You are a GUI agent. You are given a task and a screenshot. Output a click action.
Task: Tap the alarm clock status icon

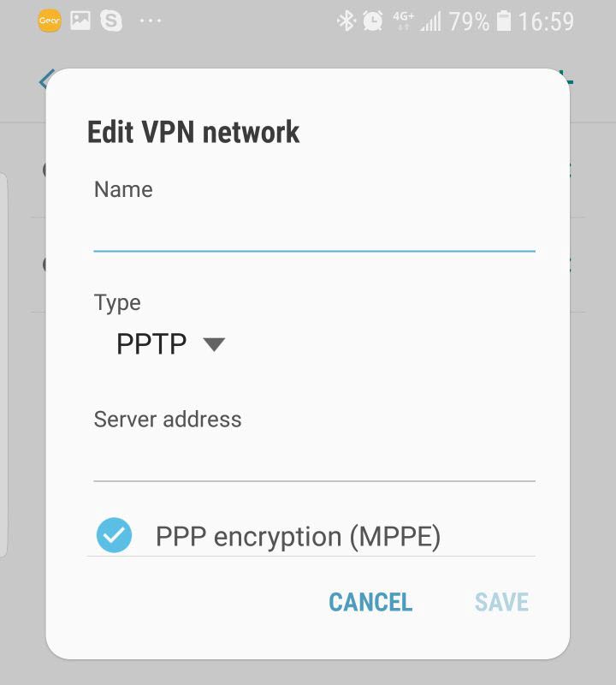[x=373, y=21]
